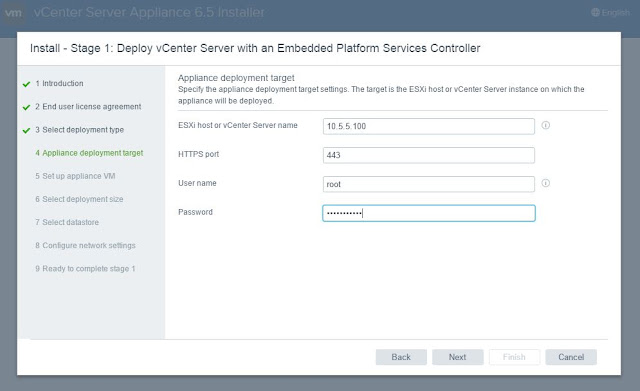Click the Next button
The height and width of the screenshot is (391, 640).
point(458,357)
